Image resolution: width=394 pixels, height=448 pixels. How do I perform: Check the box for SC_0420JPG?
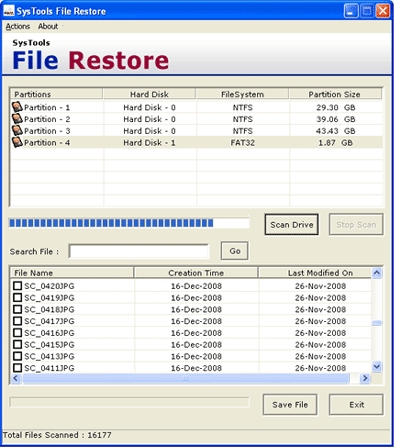point(17,286)
